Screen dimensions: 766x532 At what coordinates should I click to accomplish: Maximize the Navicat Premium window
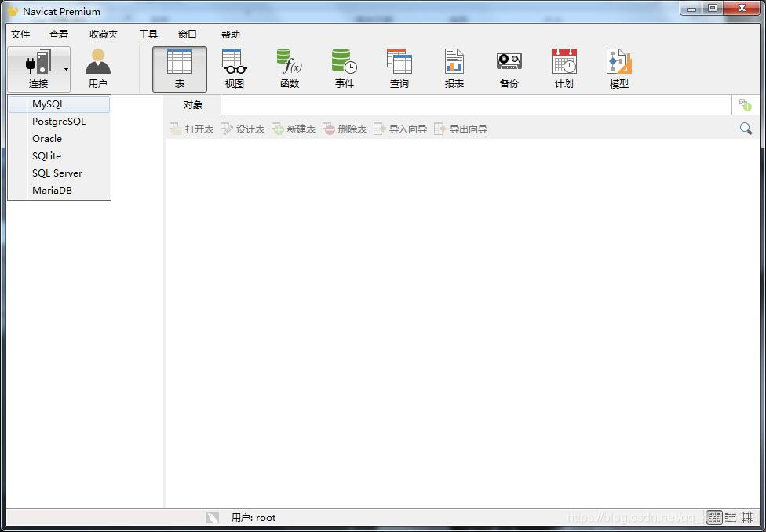point(713,8)
